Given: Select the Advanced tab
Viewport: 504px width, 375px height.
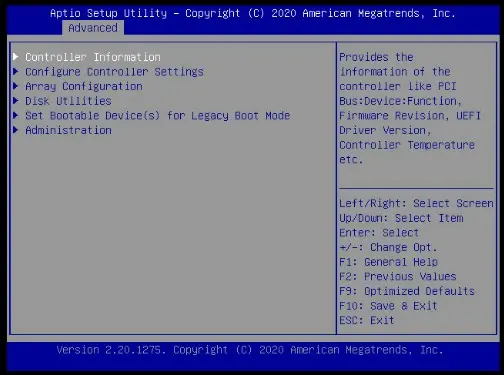Looking at the screenshot, I should coord(93,28).
